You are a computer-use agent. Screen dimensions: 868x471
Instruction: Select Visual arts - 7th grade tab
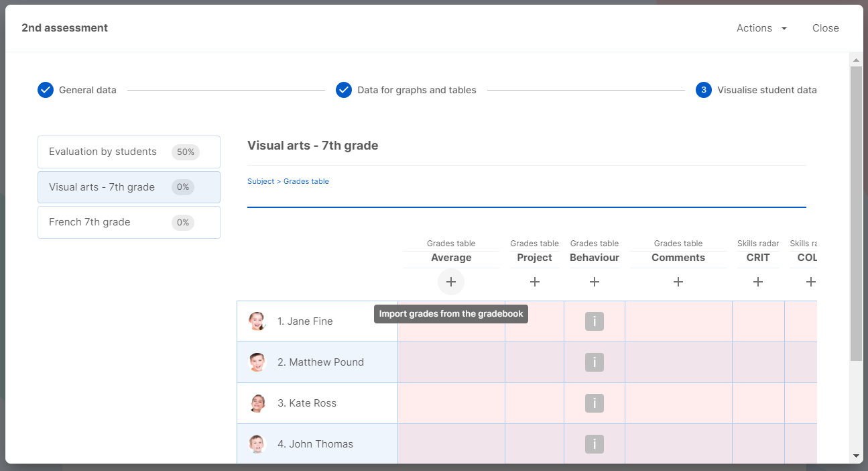(x=129, y=187)
